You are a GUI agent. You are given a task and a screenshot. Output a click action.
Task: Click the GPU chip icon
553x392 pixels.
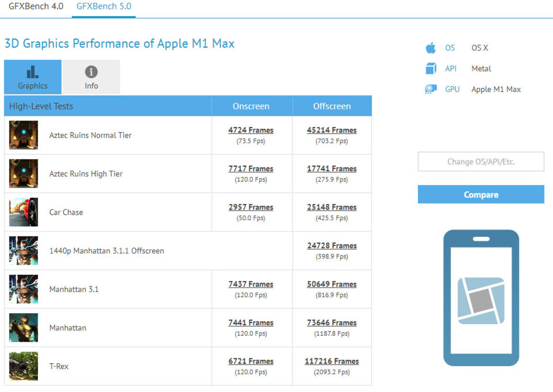[430, 89]
